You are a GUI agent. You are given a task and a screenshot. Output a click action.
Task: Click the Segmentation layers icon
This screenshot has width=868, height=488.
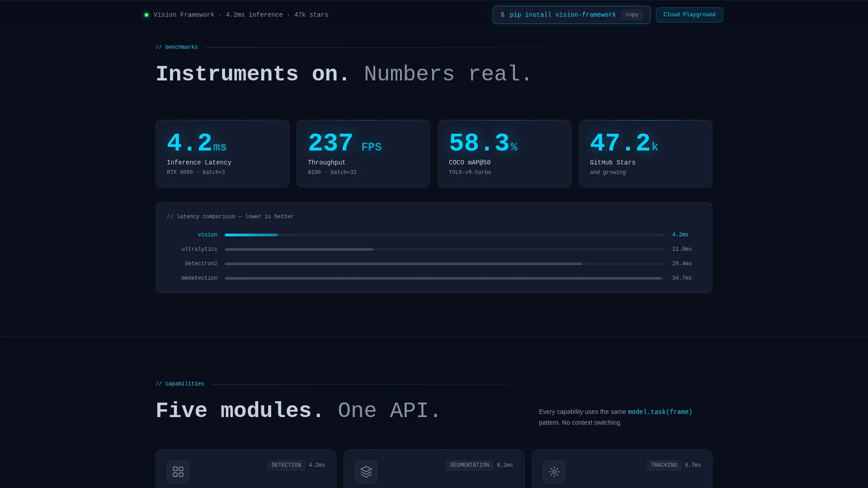[366, 472]
